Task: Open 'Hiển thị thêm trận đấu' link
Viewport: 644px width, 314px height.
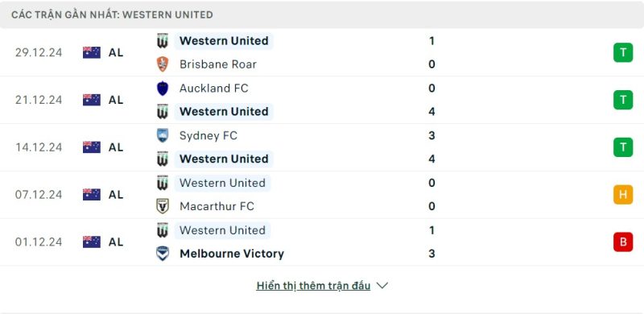Action: [x=313, y=286]
